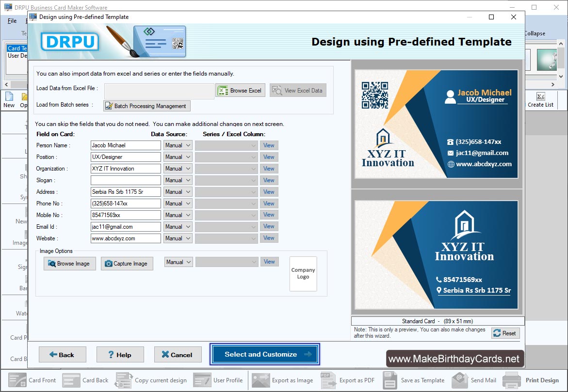Open Batch Processing Management
568x392 pixels.
click(x=146, y=106)
